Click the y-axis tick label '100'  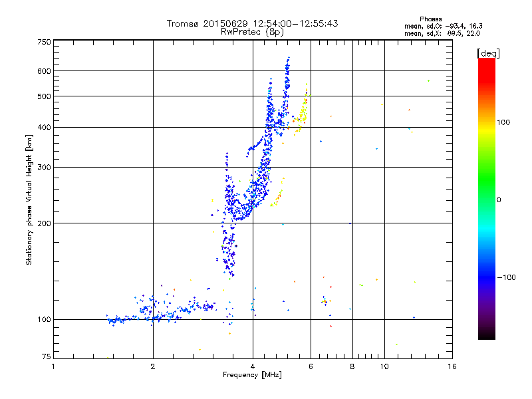click(x=44, y=320)
